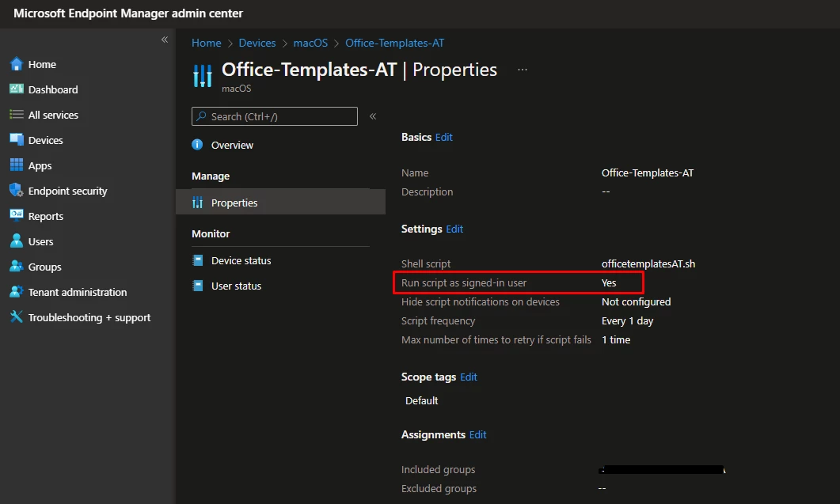Collapse the resource menu pane
The height and width of the screenshot is (504, 840).
click(373, 116)
